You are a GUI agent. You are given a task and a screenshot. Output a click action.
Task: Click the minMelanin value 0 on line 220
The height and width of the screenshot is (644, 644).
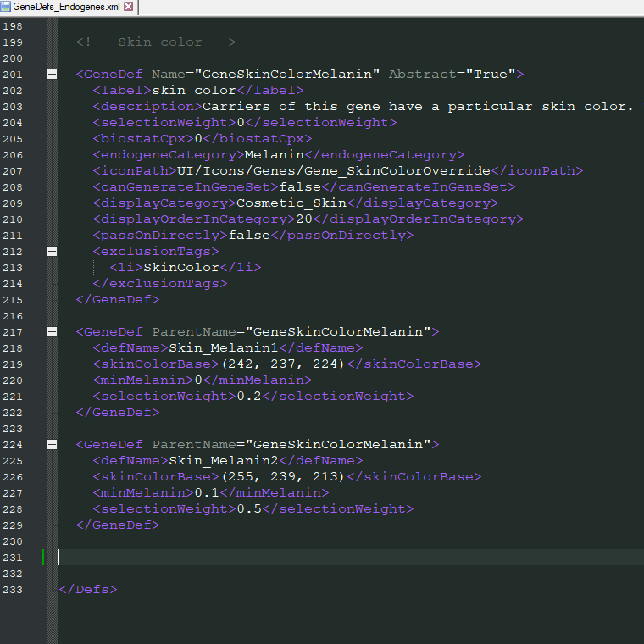pyautogui.click(x=198, y=380)
